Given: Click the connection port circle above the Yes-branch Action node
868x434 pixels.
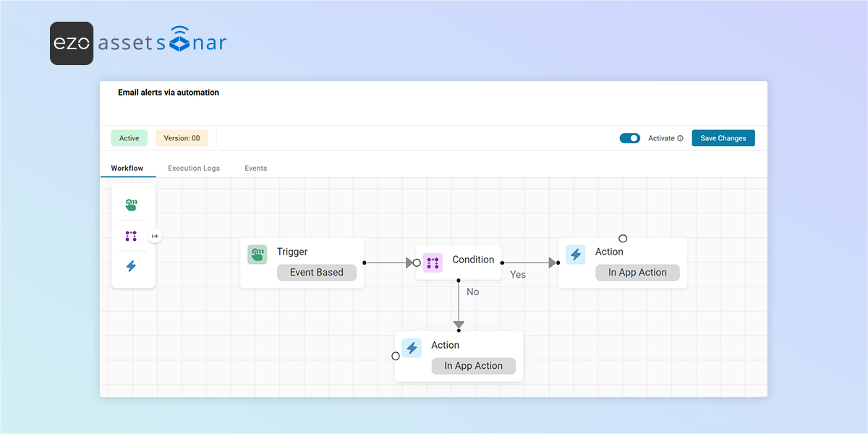Looking at the screenshot, I should (623, 237).
